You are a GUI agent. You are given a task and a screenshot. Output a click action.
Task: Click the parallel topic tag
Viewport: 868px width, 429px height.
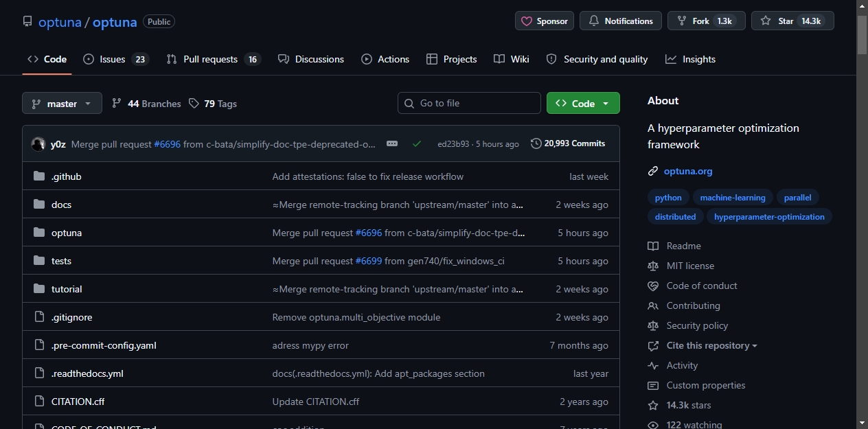pyautogui.click(x=797, y=198)
